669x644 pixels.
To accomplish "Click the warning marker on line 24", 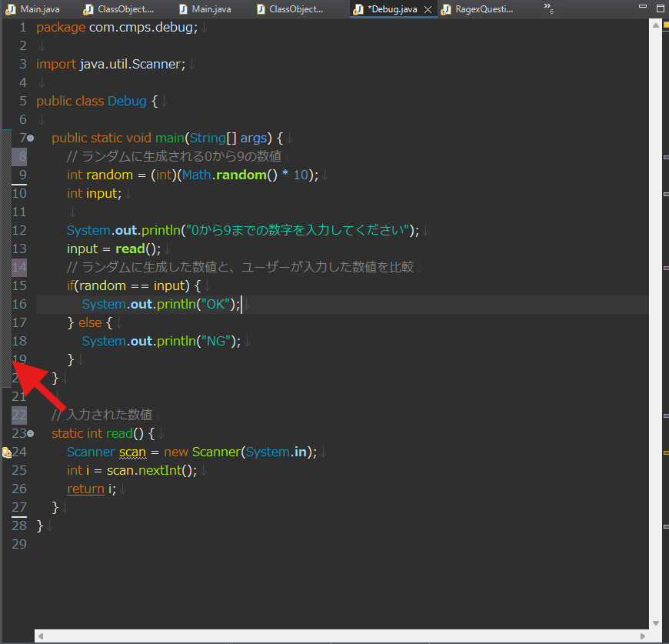I will pyautogui.click(x=6, y=452).
